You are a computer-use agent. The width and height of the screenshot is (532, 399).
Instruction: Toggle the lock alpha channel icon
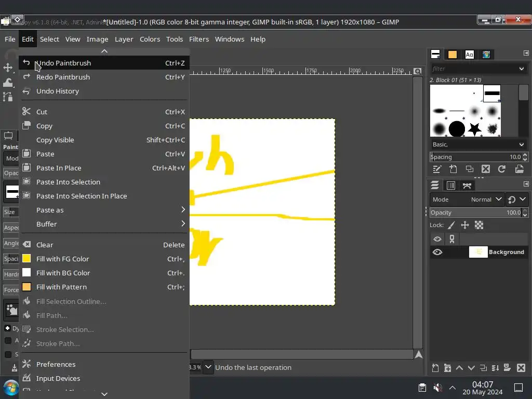point(478,225)
